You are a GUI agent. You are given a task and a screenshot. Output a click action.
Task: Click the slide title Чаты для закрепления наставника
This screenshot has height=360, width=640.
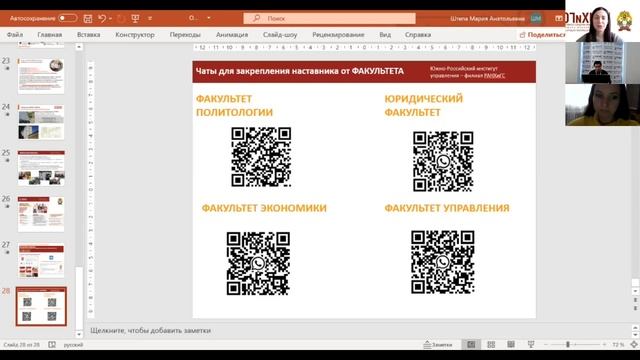point(300,71)
